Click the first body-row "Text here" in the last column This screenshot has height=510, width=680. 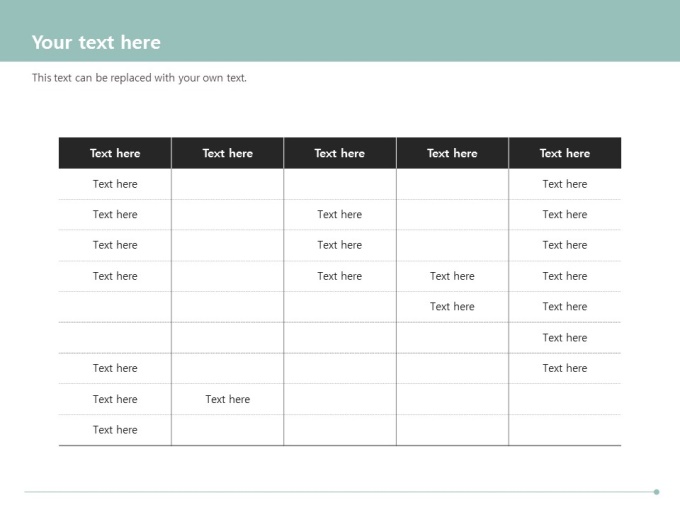coord(565,184)
